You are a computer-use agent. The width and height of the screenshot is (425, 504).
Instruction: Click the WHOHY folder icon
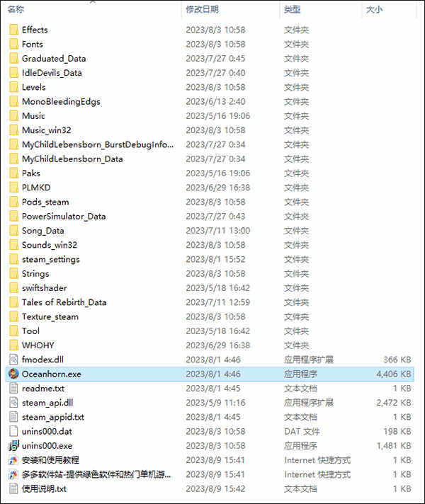pyautogui.click(x=13, y=345)
